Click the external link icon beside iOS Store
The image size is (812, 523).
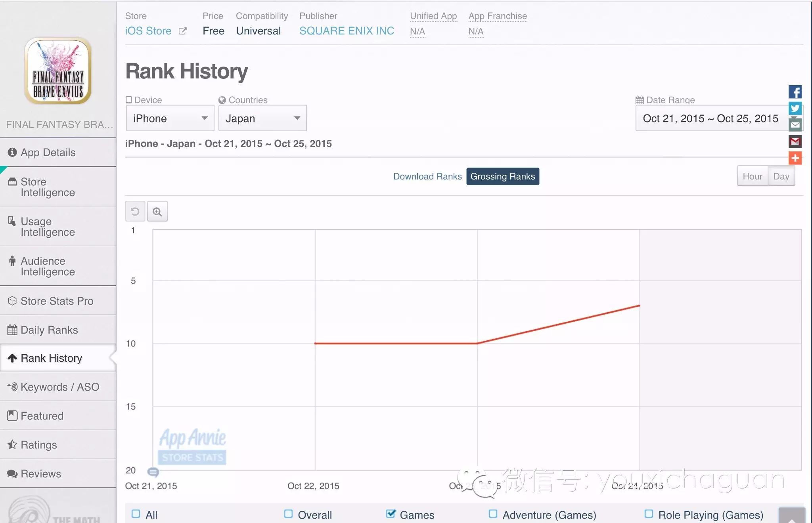click(183, 31)
